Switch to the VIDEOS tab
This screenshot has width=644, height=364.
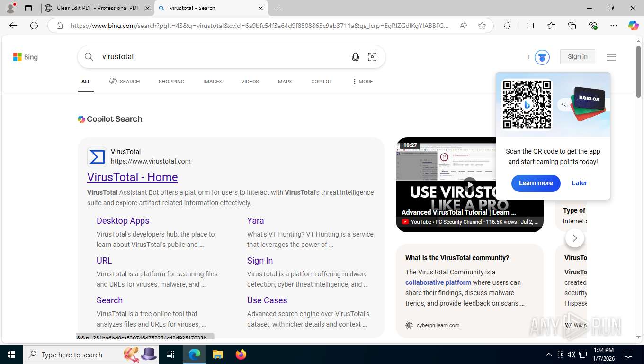pos(250,82)
